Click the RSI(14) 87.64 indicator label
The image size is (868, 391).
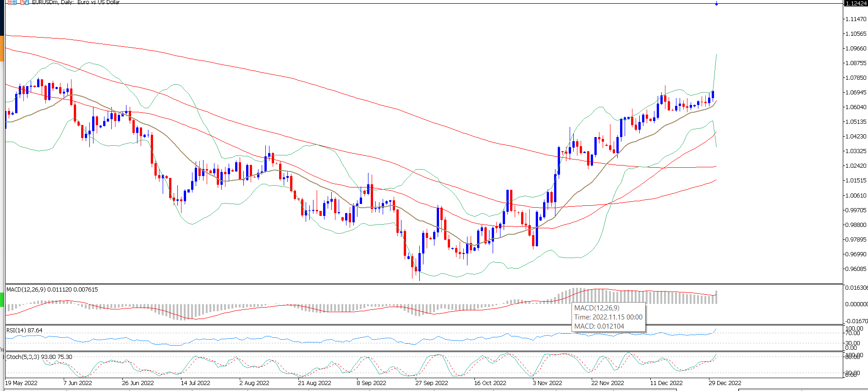(24, 330)
